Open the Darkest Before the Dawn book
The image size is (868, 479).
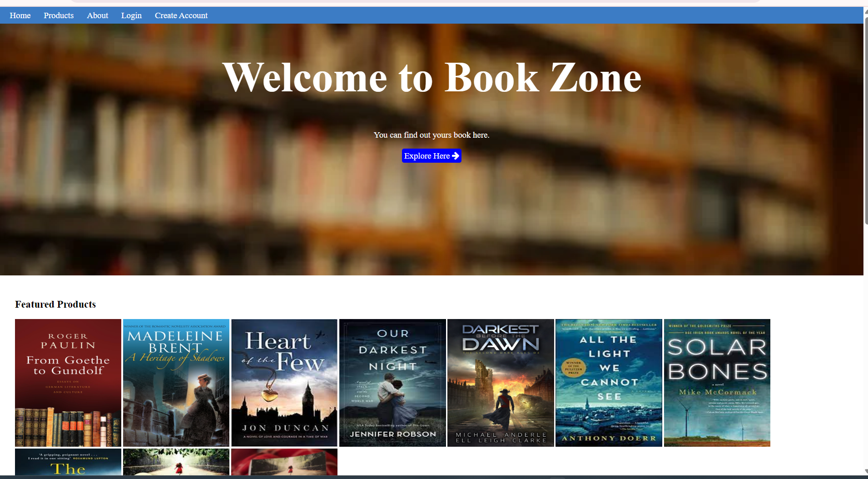click(x=501, y=383)
